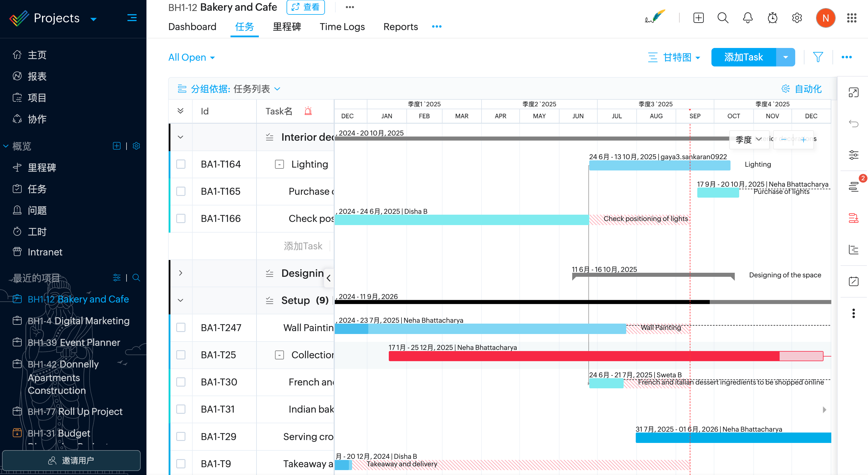The width and height of the screenshot is (868, 475).
Task: Click the undo arrow in right panel
Action: tap(853, 124)
